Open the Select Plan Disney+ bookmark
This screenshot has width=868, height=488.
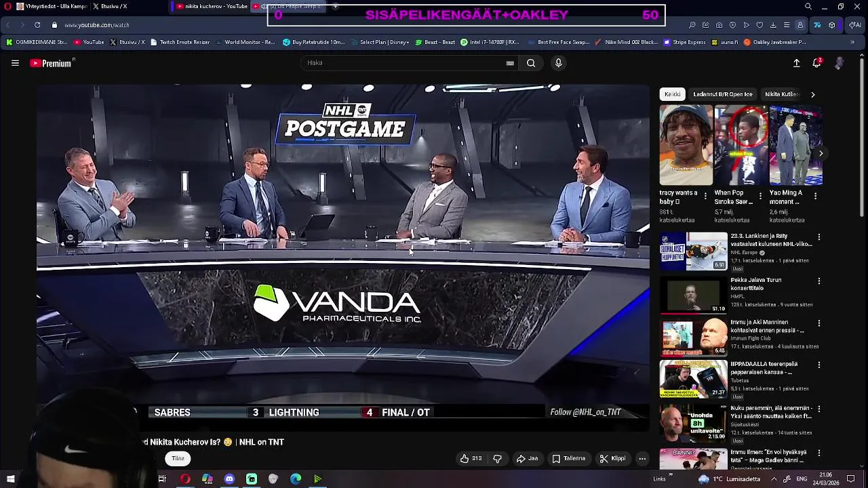tap(380, 42)
